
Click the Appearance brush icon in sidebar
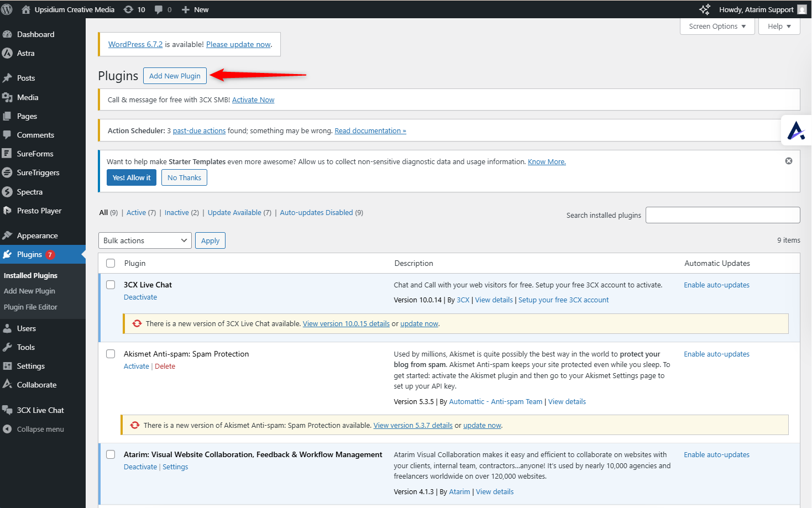7,235
